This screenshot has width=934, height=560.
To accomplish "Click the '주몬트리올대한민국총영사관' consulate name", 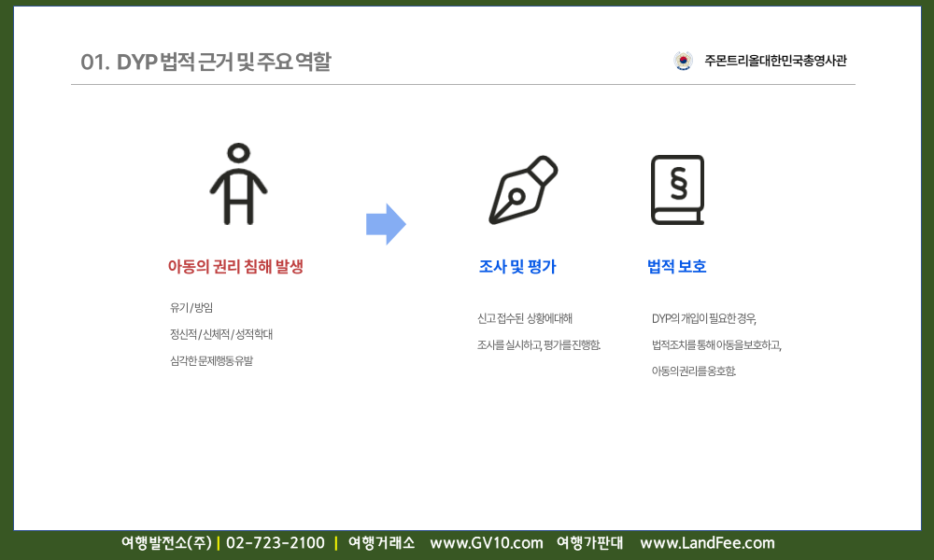I will pyautogui.click(x=775, y=61).
